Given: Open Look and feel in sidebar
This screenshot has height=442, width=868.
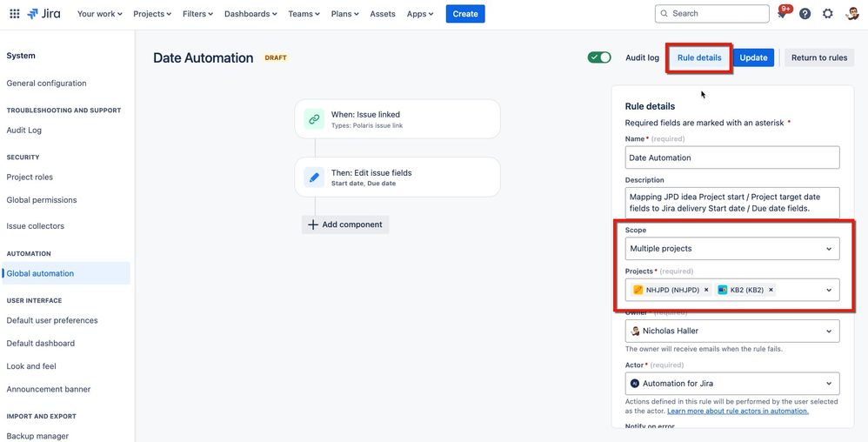Looking at the screenshot, I should click(31, 366).
